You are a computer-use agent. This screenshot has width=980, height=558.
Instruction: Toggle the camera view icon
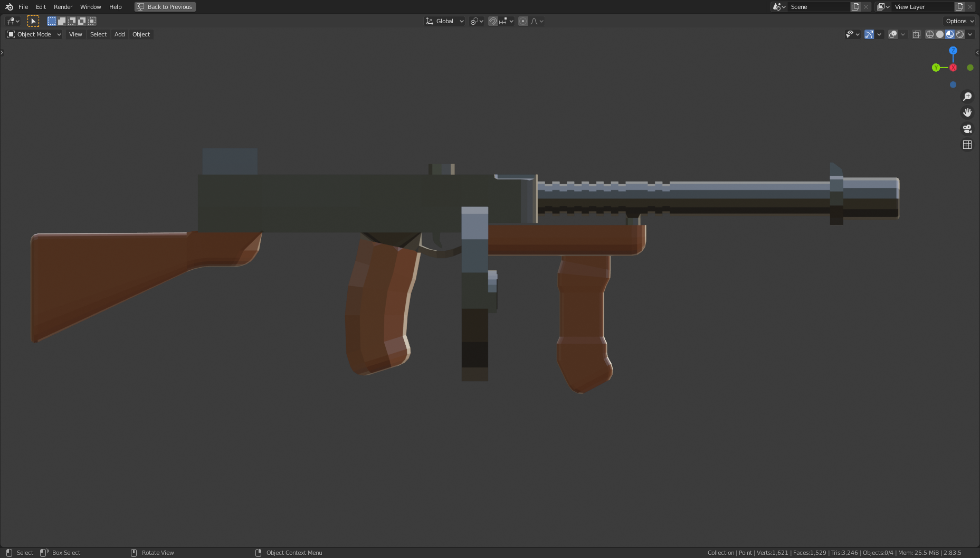pos(967,129)
